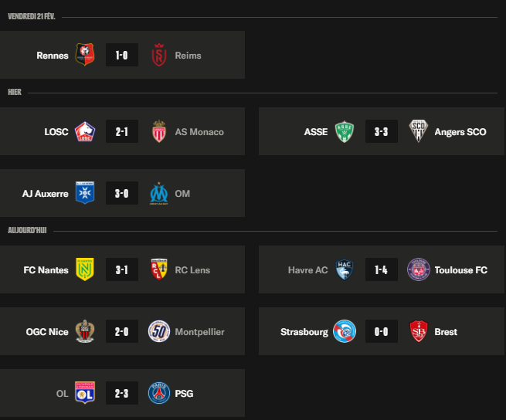
Task: Select the Brest team name
Action: coord(446,332)
